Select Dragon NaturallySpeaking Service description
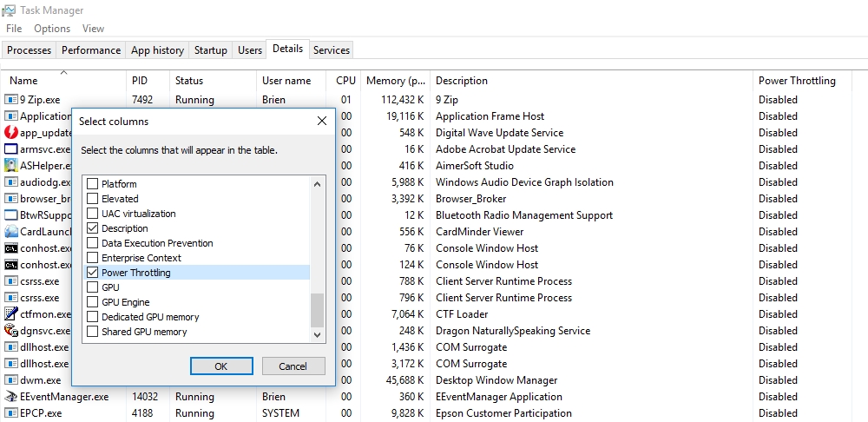Screen dimensions: 868x422 [513, 331]
